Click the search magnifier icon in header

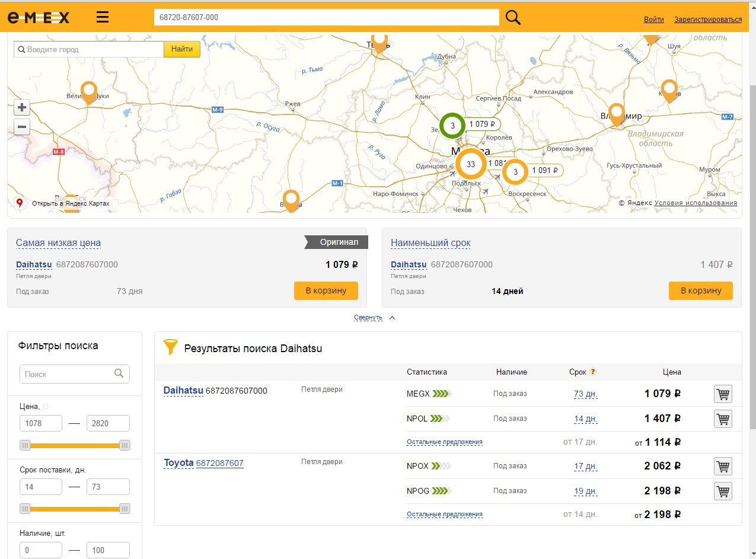coord(513,18)
